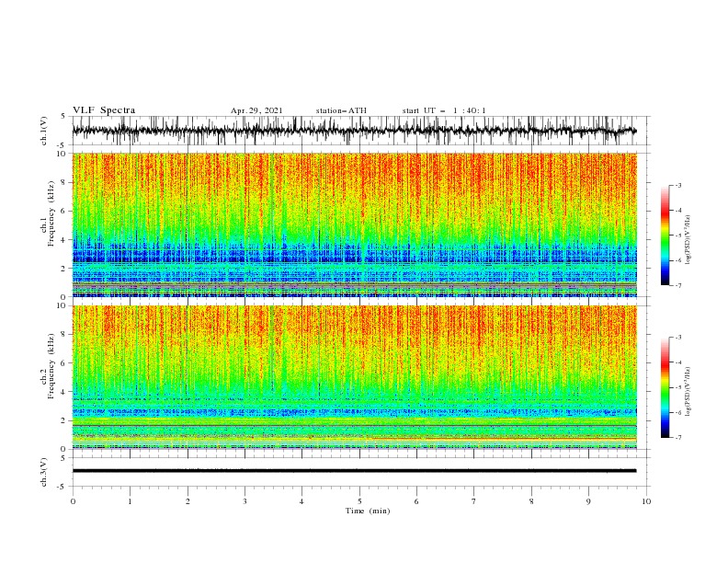The width and height of the screenshot is (728, 563).
Task: Click the ch.1 frequency axis "10" tick label
Action: click(x=63, y=154)
